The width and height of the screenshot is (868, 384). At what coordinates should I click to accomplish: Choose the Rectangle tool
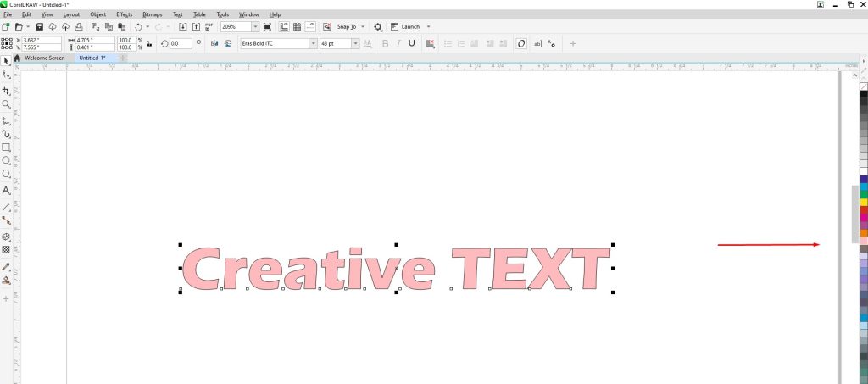[x=7, y=147]
